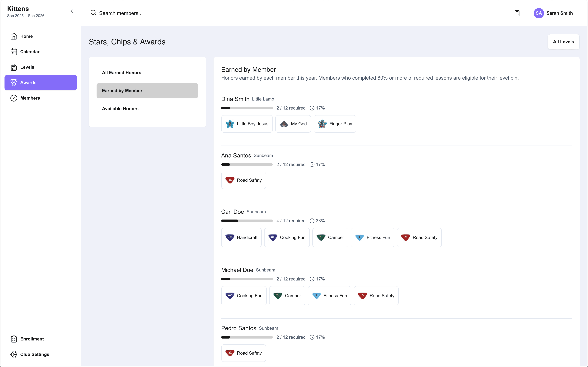Click Pedro Santos Road Safety badge icon
588x367 pixels.
click(230, 353)
